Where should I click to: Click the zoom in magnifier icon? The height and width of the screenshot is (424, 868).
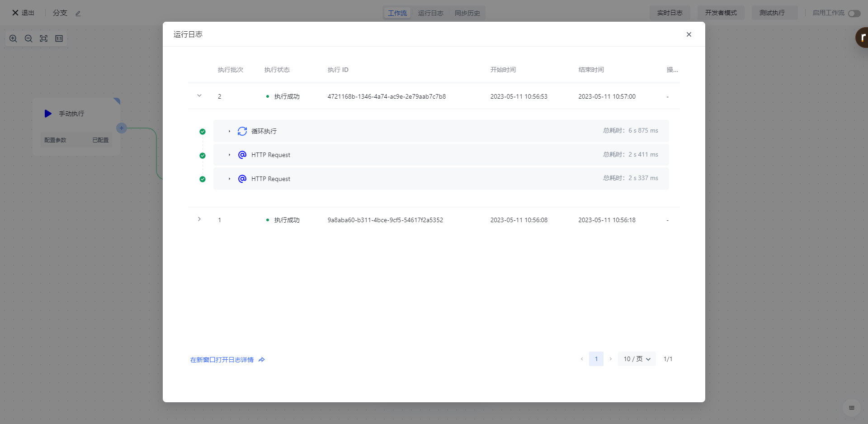coord(13,38)
